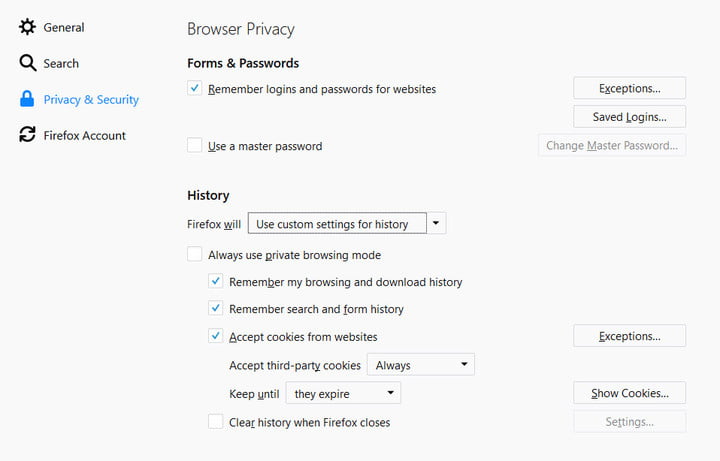
Task: Open the General settings section label
Action: pyautogui.click(x=64, y=27)
